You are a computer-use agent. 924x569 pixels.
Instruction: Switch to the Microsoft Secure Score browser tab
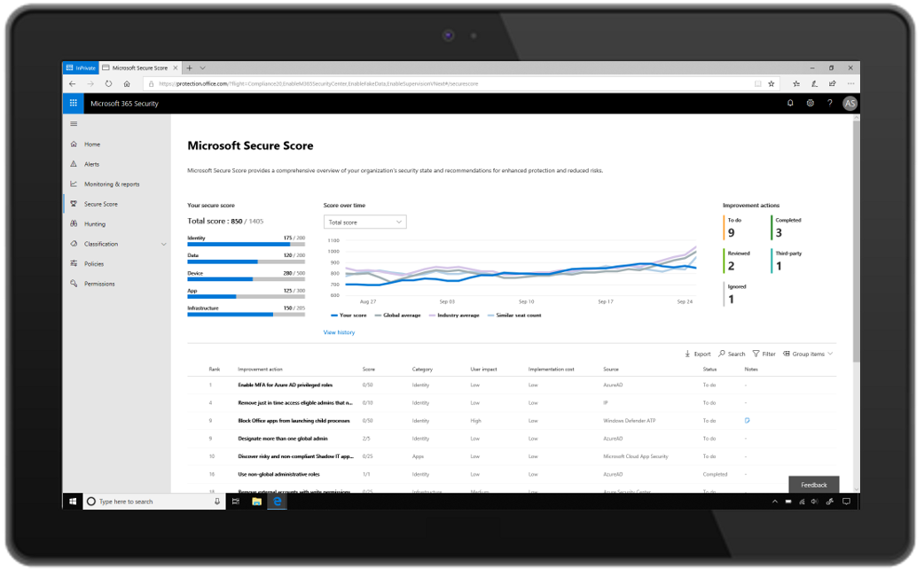pos(137,66)
